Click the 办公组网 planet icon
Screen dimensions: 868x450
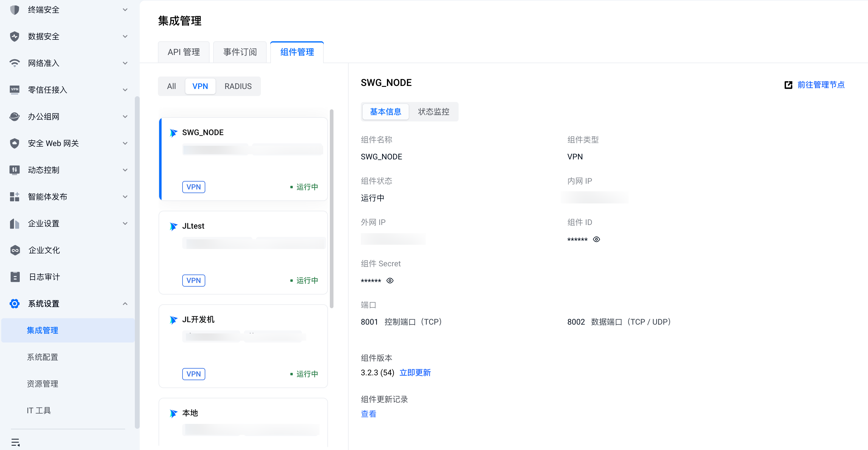click(x=15, y=117)
